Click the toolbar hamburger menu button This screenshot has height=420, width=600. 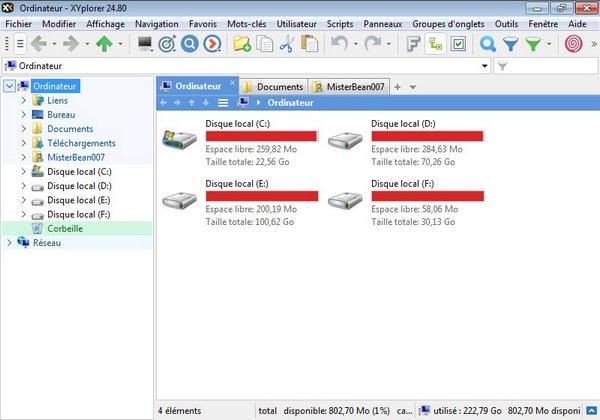point(21,44)
